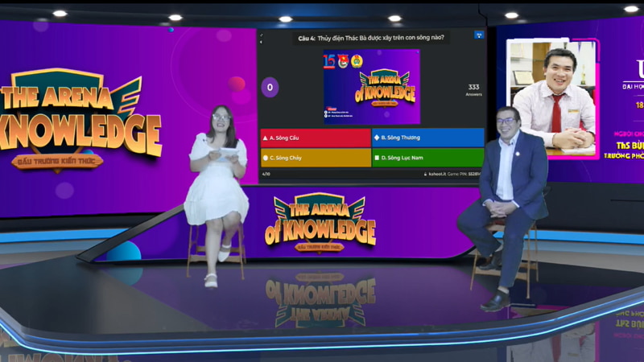Choose the green D. Sông Lục Nam option
Viewport: 644px width, 362px height.
[x=427, y=158]
